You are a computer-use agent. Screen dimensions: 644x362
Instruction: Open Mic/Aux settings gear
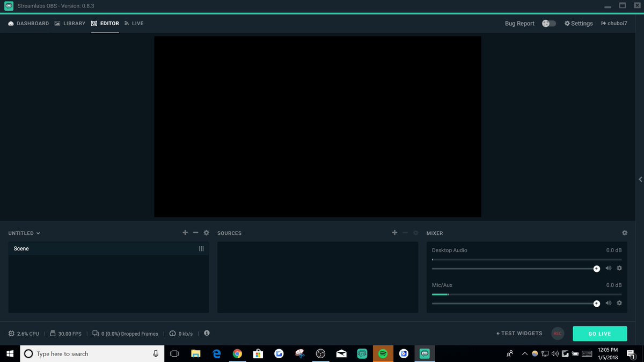[x=619, y=303]
